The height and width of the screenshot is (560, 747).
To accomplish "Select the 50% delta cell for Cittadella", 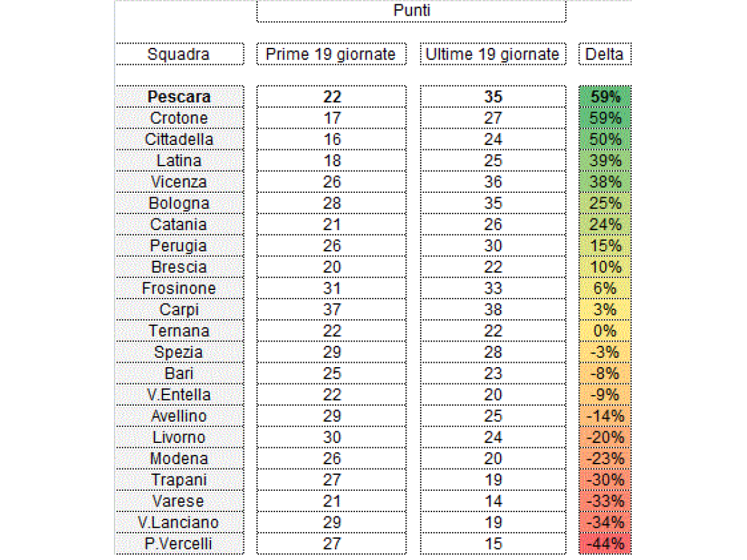I will tap(604, 139).
